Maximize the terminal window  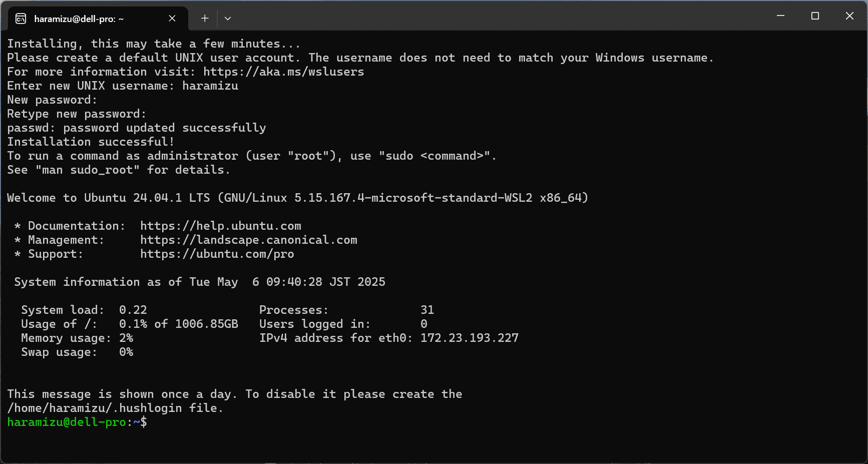tap(815, 16)
